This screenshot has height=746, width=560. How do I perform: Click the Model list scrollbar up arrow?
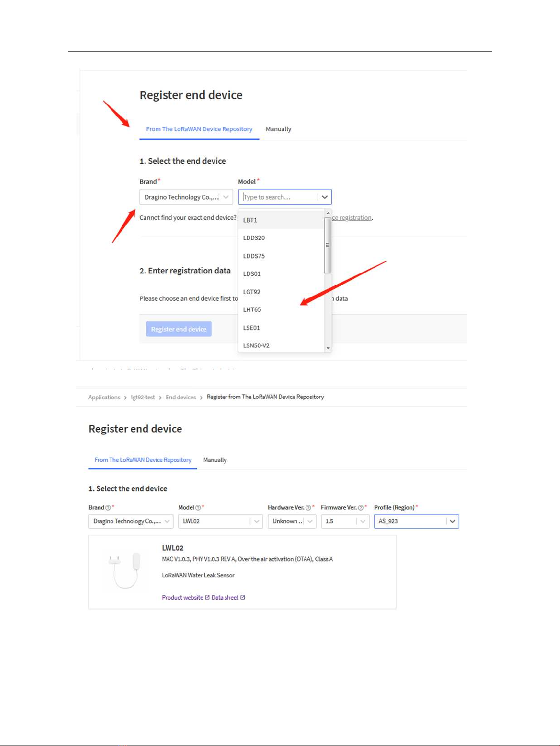point(328,213)
